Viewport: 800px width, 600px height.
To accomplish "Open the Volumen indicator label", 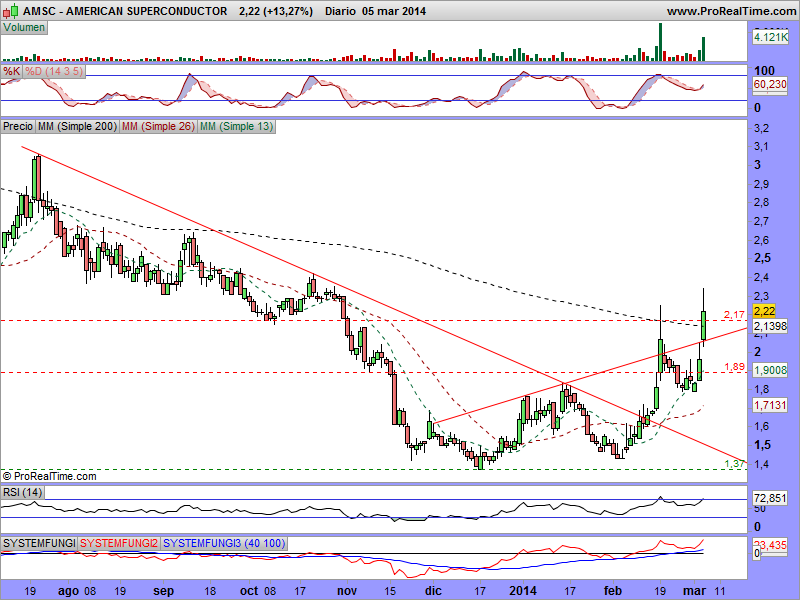I will [x=24, y=28].
